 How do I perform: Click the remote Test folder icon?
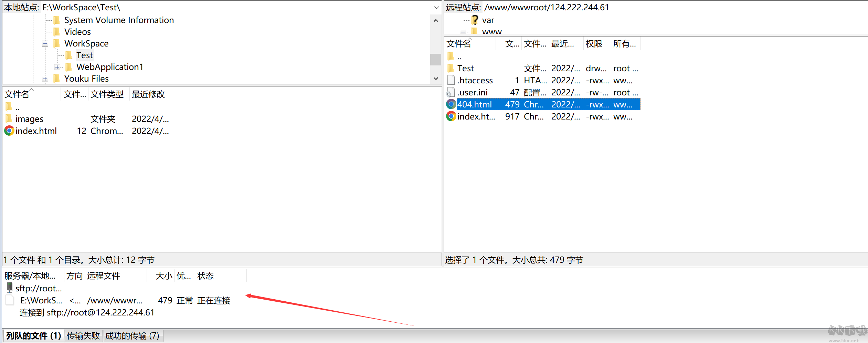(x=451, y=68)
